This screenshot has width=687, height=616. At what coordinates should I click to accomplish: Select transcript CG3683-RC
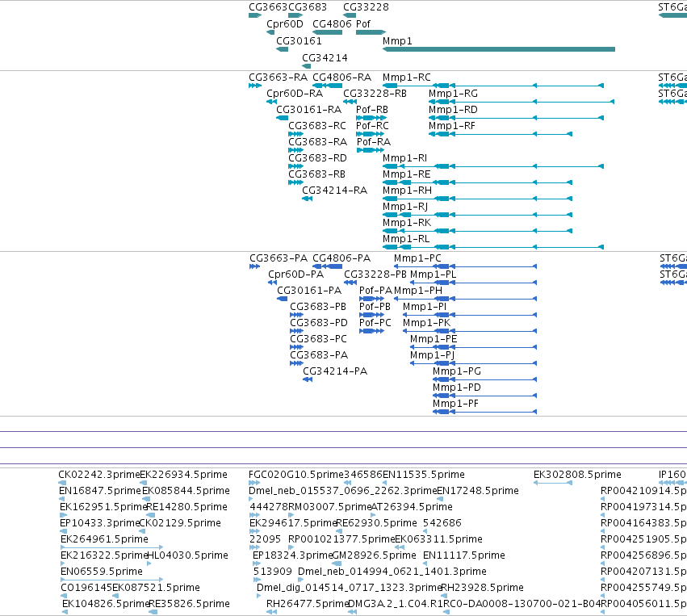pos(317,126)
